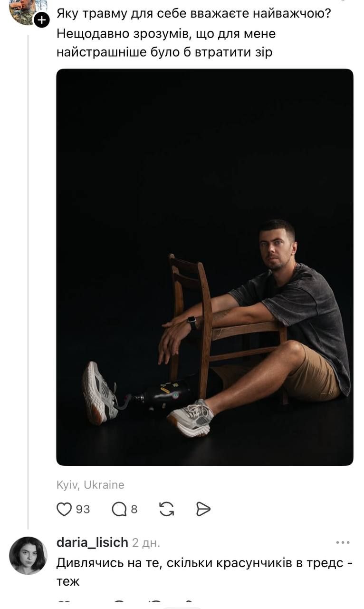Open the photo of the man with the chair
This screenshot has width=364, height=609.
click(x=205, y=267)
